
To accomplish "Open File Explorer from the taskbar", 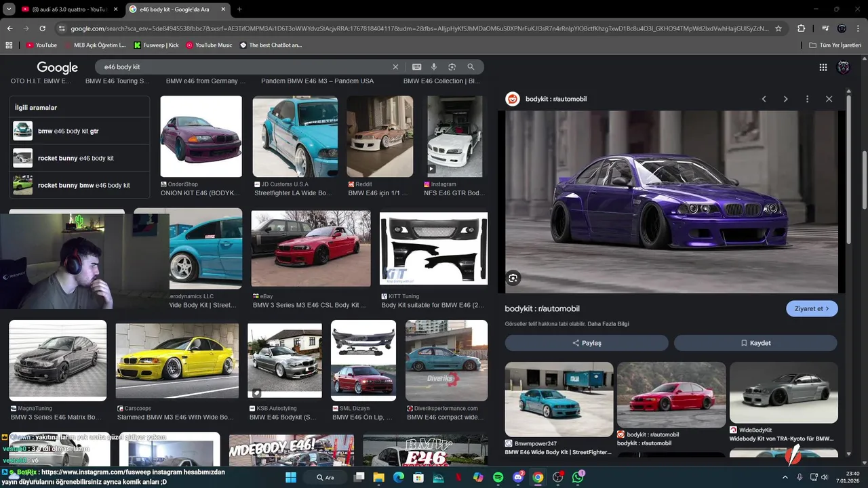I will tap(379, 477).
